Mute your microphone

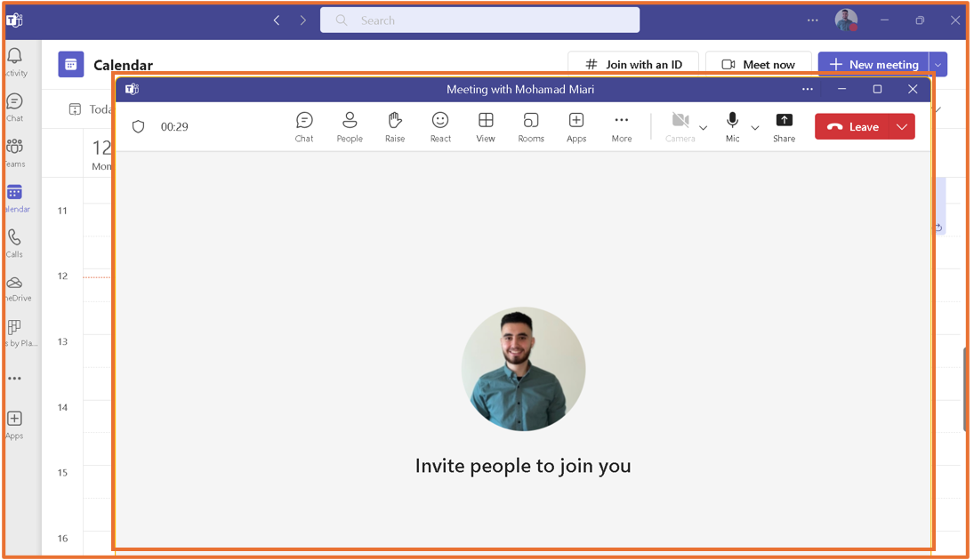732,126
